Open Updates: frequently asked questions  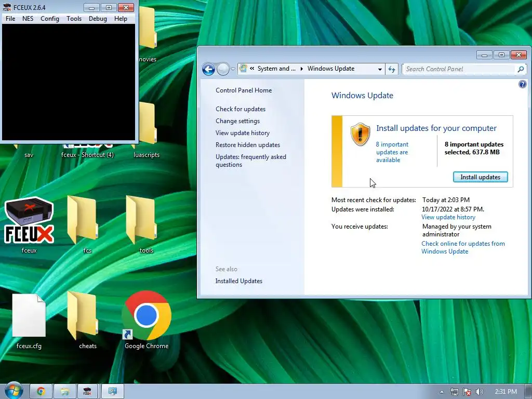251,161
